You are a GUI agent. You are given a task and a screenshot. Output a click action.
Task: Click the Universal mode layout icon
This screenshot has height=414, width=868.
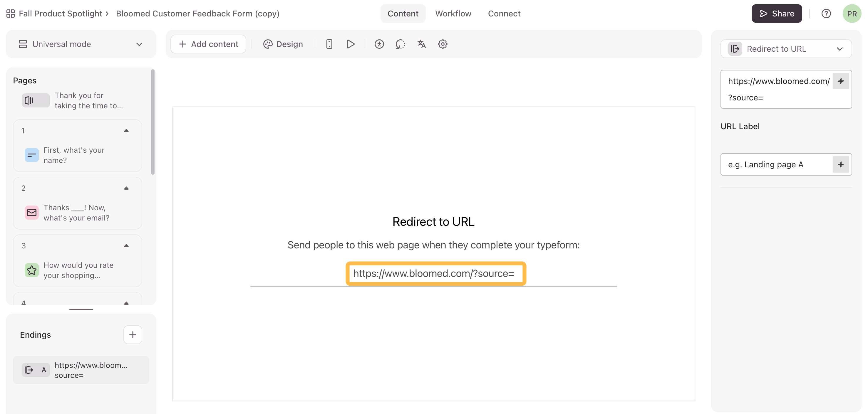[23, 44]
